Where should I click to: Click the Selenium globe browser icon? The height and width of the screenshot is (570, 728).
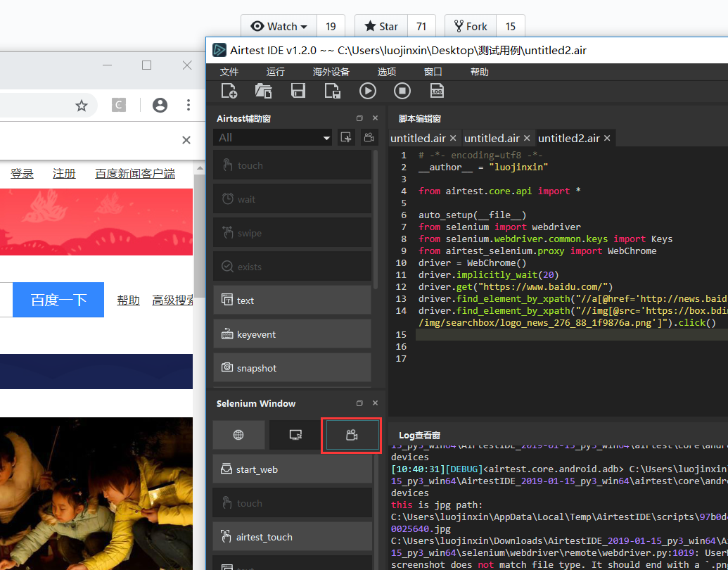[x=238, y=435]
